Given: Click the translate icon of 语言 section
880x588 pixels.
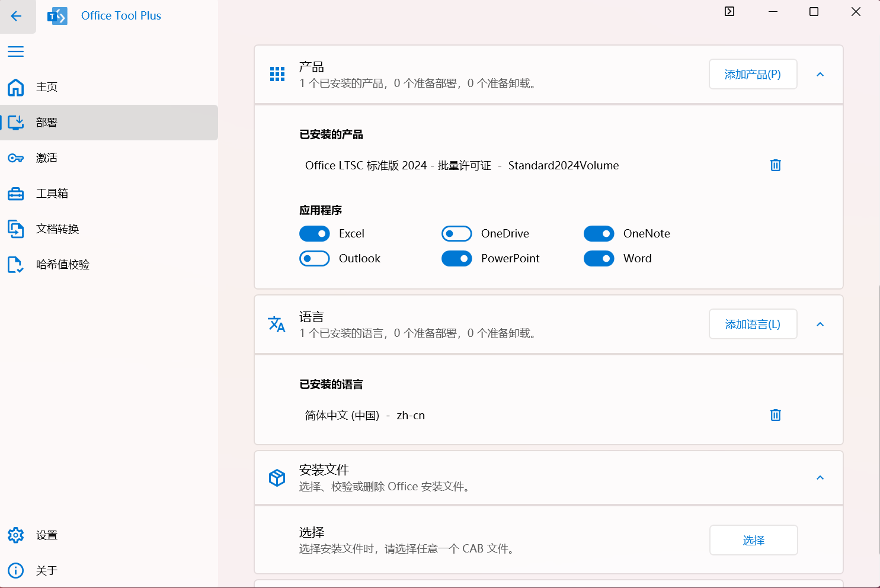Looking at the screenshot, I should coord(277,324).
